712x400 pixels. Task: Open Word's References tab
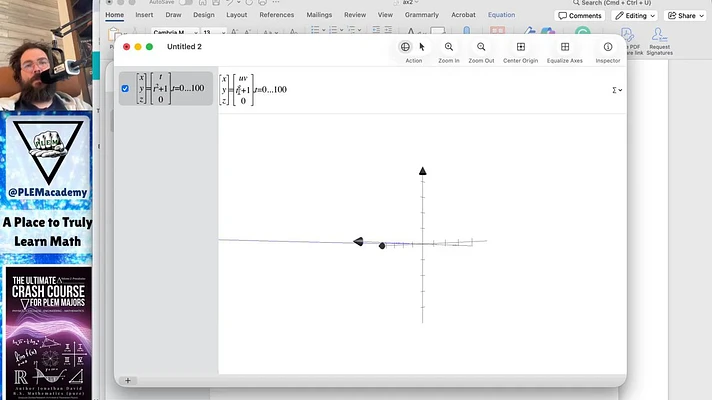[x=277, y=15]
